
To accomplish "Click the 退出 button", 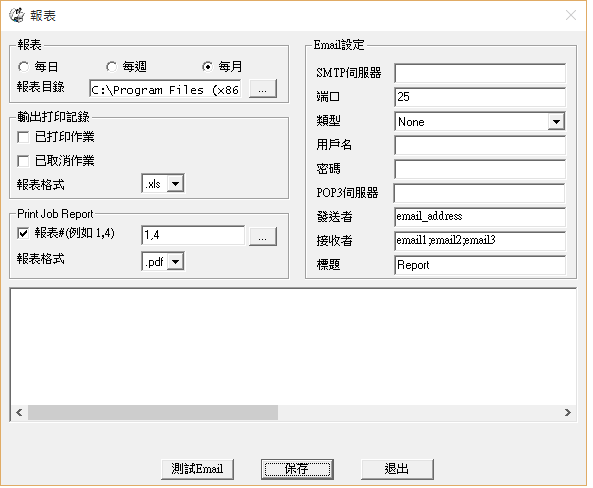I will (x=397, y=469).
